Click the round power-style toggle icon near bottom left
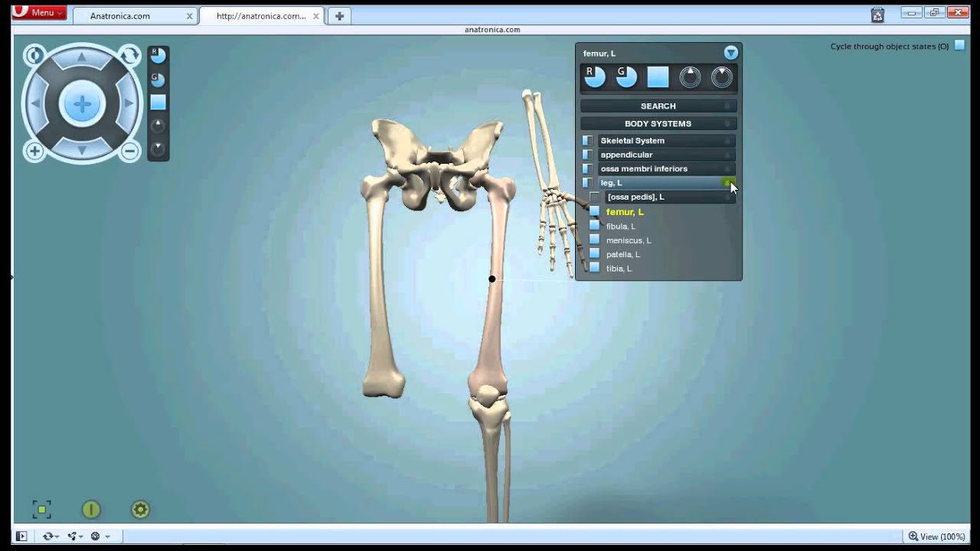 (x=90, y=509)
